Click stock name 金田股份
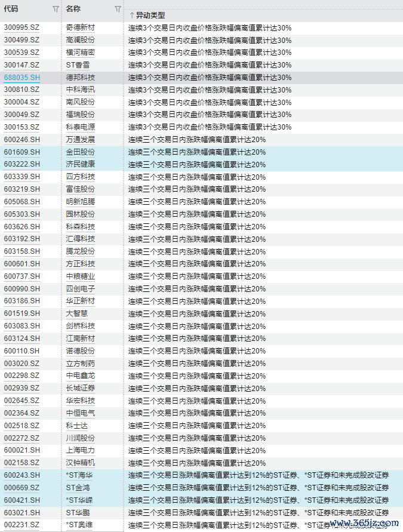Screen dimensions: 403x532 (x=80, y=152)
